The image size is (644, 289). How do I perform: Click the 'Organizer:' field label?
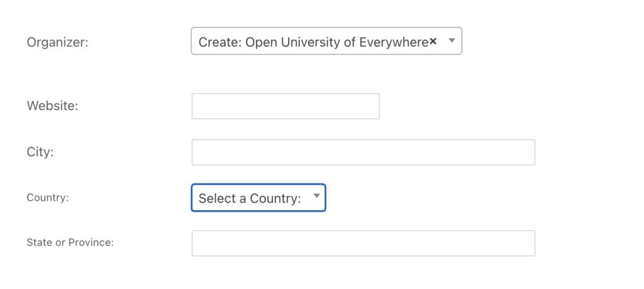pyautogui.click(x=57, y=42)
